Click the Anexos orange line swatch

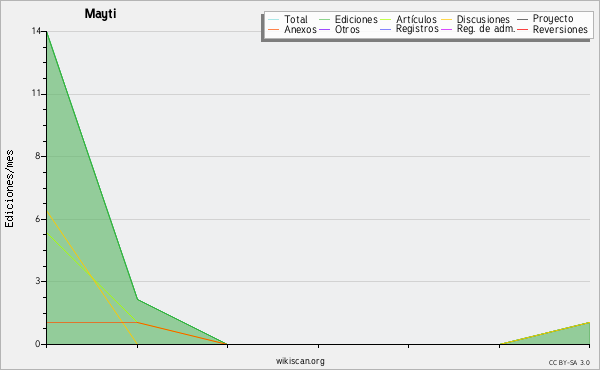(x=274, y=29)
